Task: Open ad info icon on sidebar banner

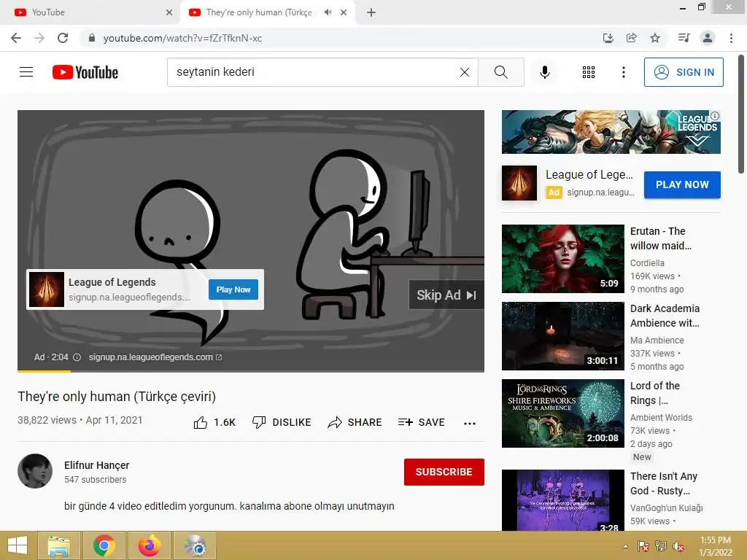Action: coord(715,116)
